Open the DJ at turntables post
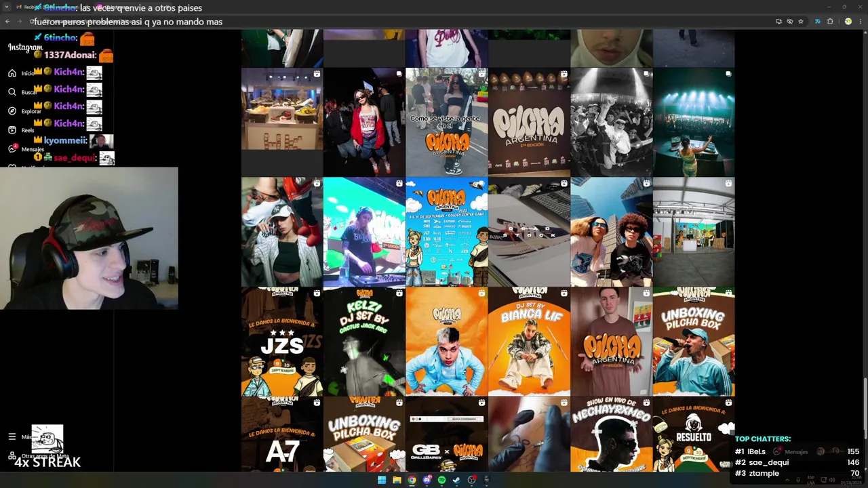 364,232
